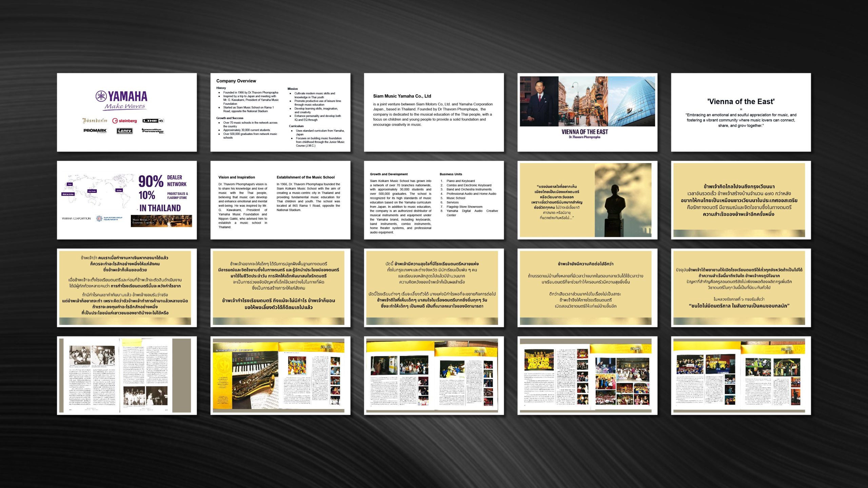Select the Company Overview slide

280,112
